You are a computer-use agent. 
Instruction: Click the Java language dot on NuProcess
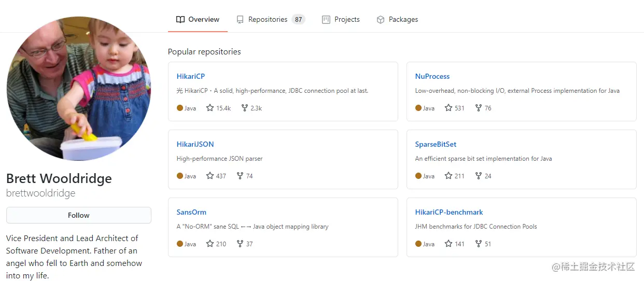[x=418, y=108]
